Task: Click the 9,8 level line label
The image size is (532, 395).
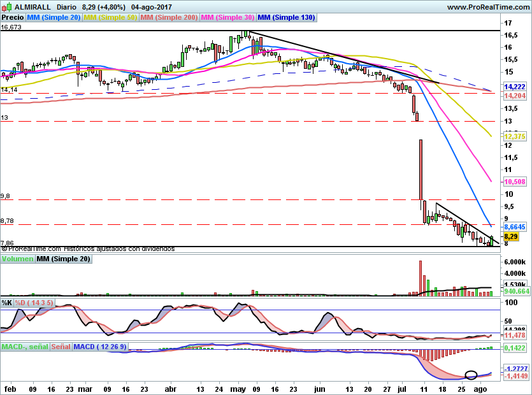Action: point(5,196)
